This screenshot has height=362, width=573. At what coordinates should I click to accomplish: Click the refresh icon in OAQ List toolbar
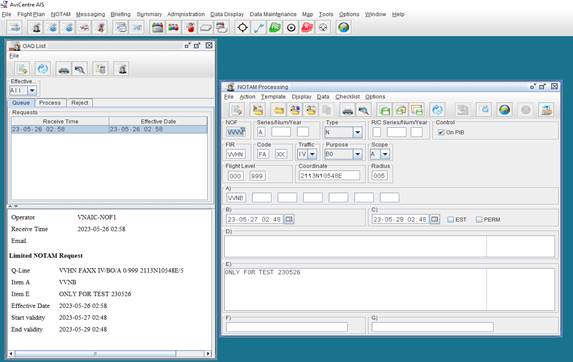(43, 69)
